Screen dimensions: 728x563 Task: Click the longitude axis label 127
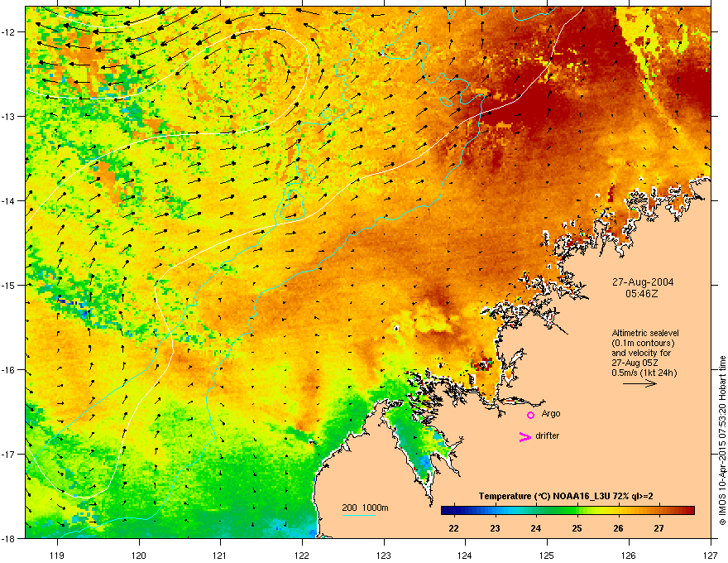pyautogui.click(x=711, y=555)
